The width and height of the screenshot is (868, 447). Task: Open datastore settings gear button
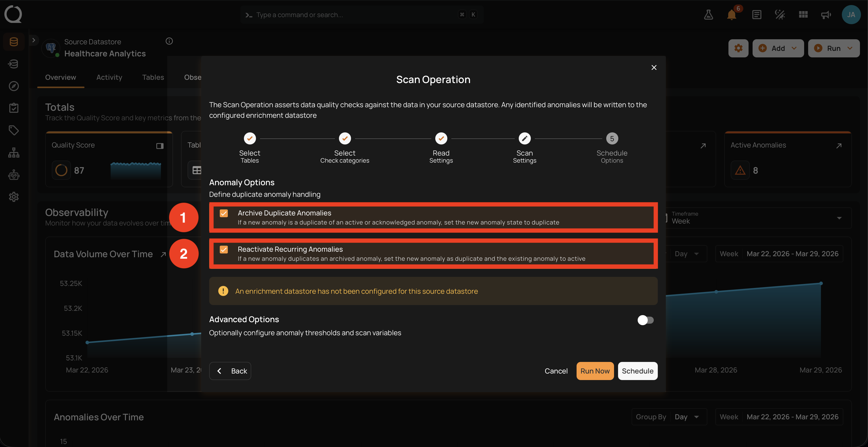click(738, 48)
